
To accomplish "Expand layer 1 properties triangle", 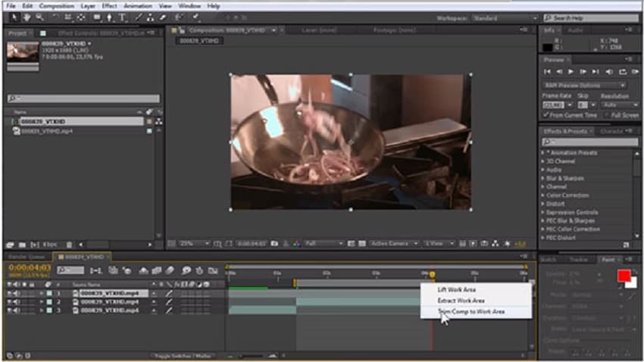I will pos(41,293).
